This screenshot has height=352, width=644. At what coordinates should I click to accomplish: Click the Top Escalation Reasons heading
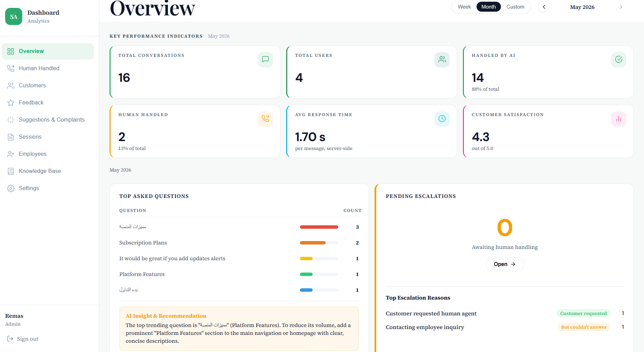tap(418, 298)
